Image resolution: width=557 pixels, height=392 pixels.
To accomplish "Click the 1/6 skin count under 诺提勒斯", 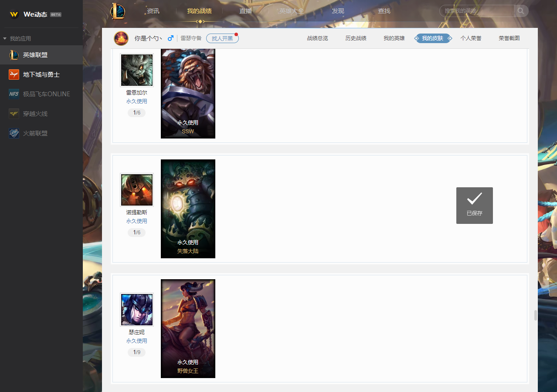I will point(137,233).
